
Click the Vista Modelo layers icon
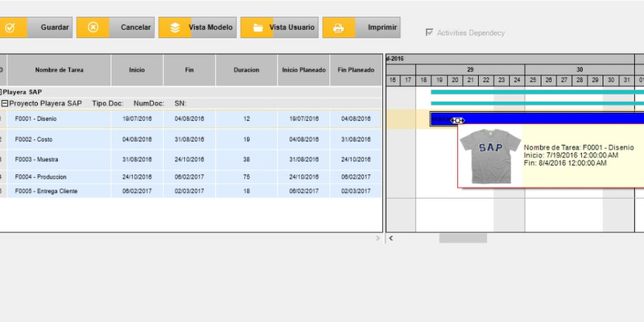pyautogui.click(x=174, y=27)
